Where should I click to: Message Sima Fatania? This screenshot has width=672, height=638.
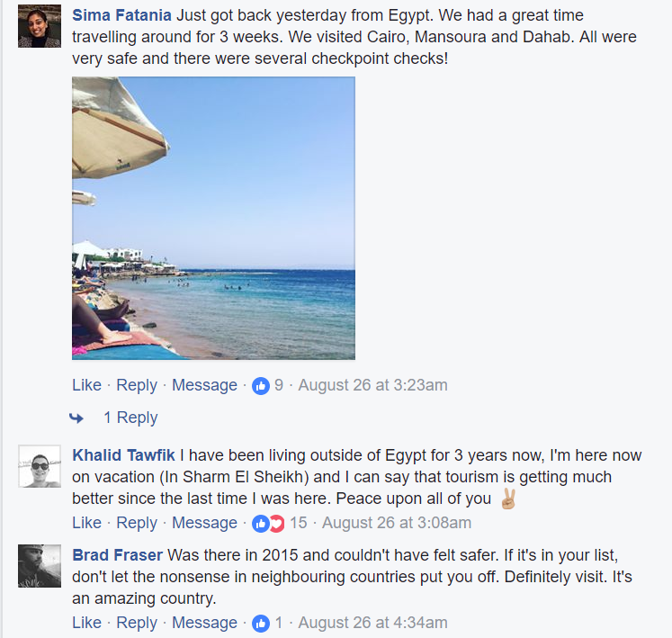coord(204,385)
